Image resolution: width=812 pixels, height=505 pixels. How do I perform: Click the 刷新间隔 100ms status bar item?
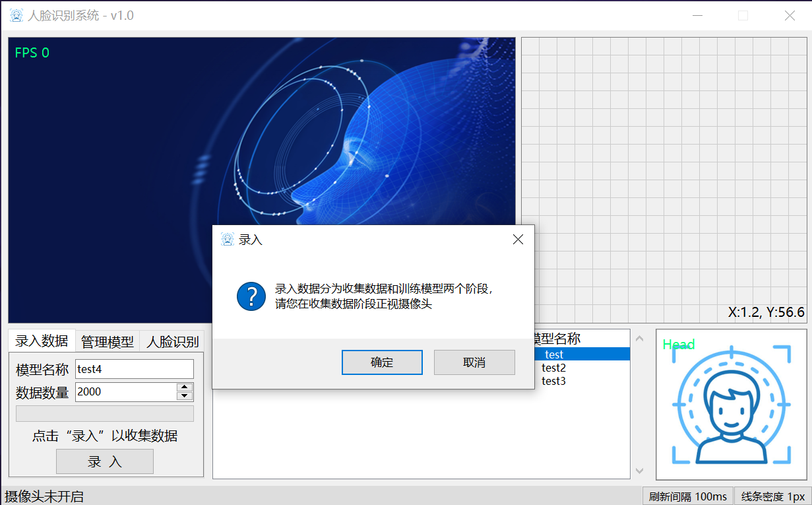click(x=688, y=496)
